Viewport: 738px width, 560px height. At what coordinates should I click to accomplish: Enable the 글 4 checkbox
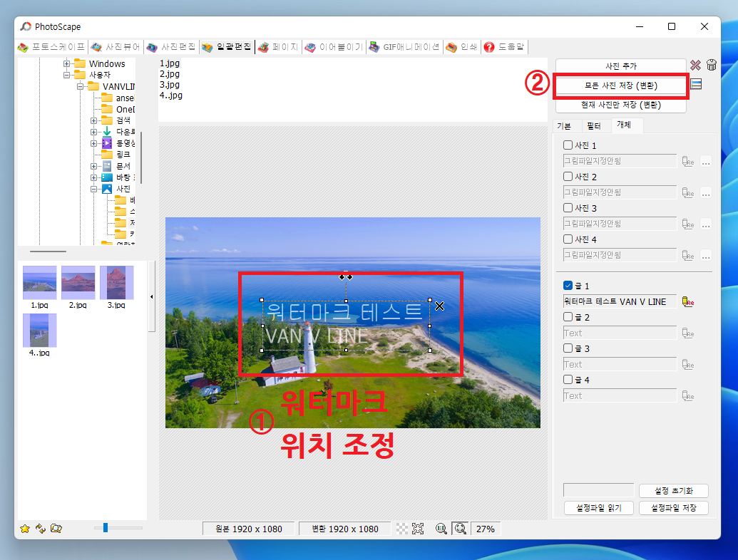pyautogui.click(x=568, y=380)
